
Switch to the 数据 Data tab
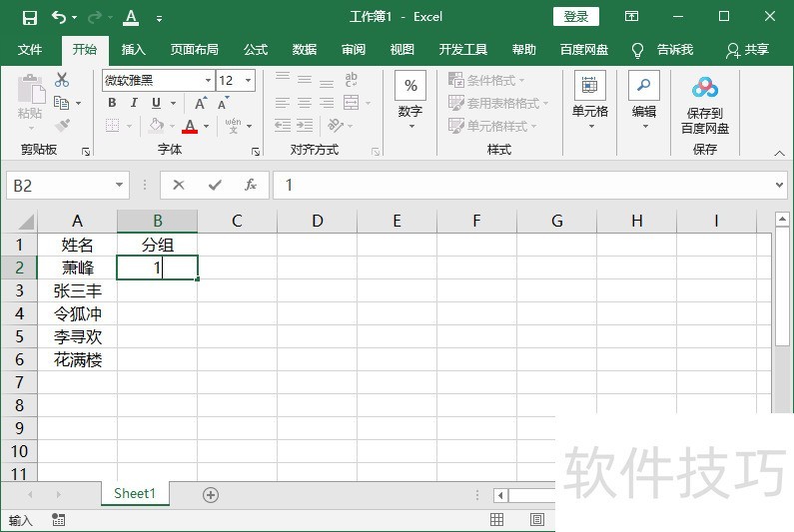[305, 50]
